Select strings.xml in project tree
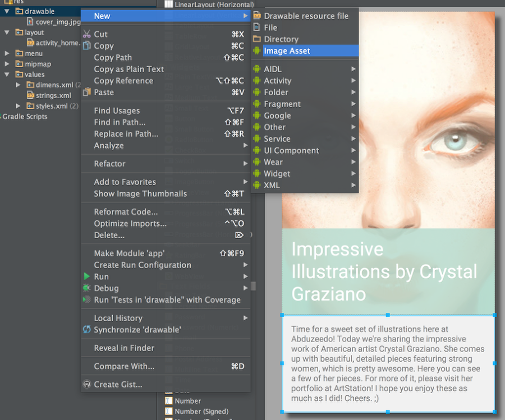 click(53, 95)
